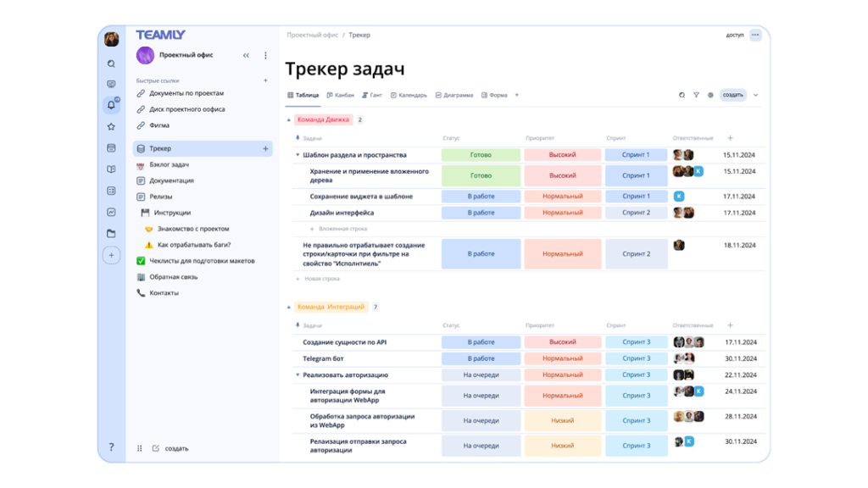Click the создать button above the table

pyautogui.click(x=732, y=96)
